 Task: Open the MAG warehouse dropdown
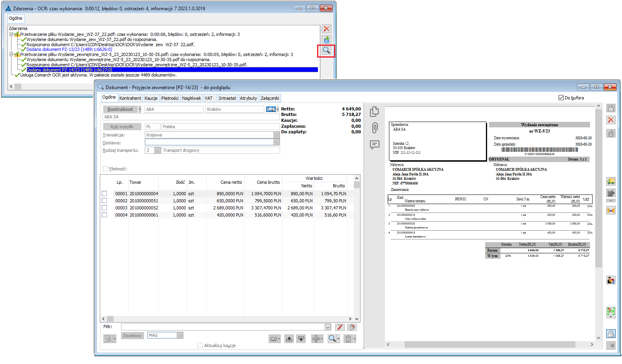coord(180,335)
